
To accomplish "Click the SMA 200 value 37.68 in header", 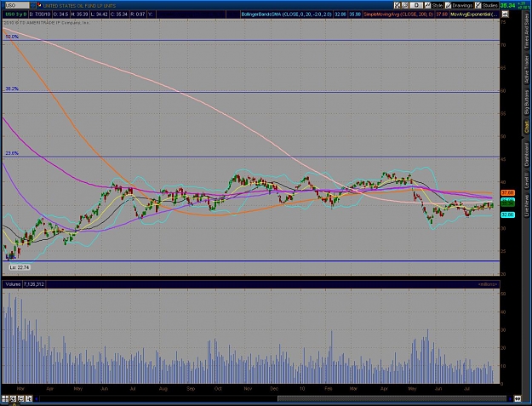I will click(x=442, y=14).
